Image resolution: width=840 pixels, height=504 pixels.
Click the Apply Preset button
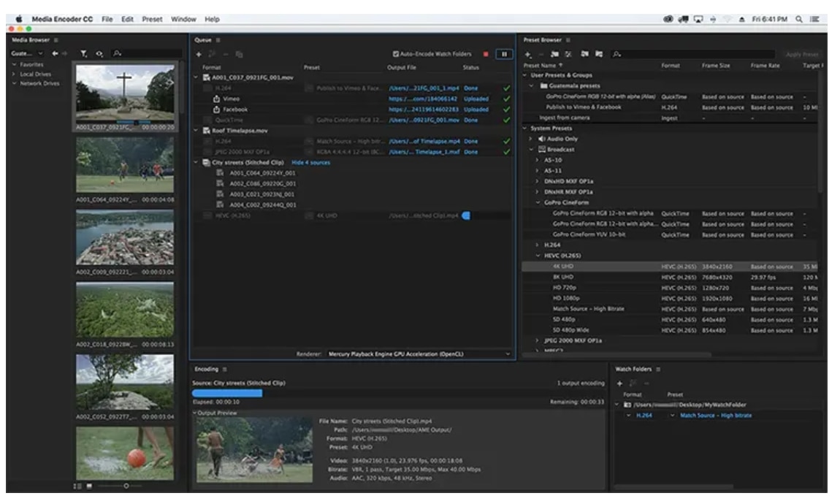(801, 55)
